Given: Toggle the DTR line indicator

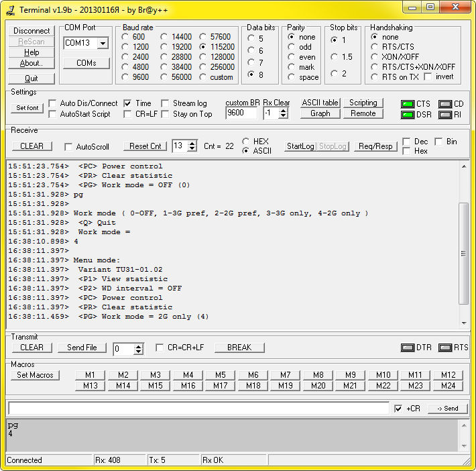Looking at the screenshot, I should tap(407, 348).
